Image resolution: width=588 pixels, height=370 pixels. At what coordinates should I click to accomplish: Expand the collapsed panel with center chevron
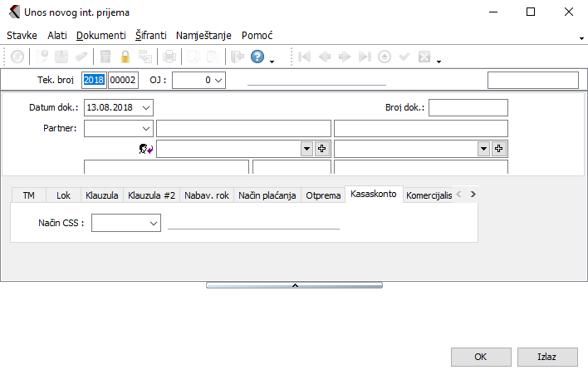(294, 285)
